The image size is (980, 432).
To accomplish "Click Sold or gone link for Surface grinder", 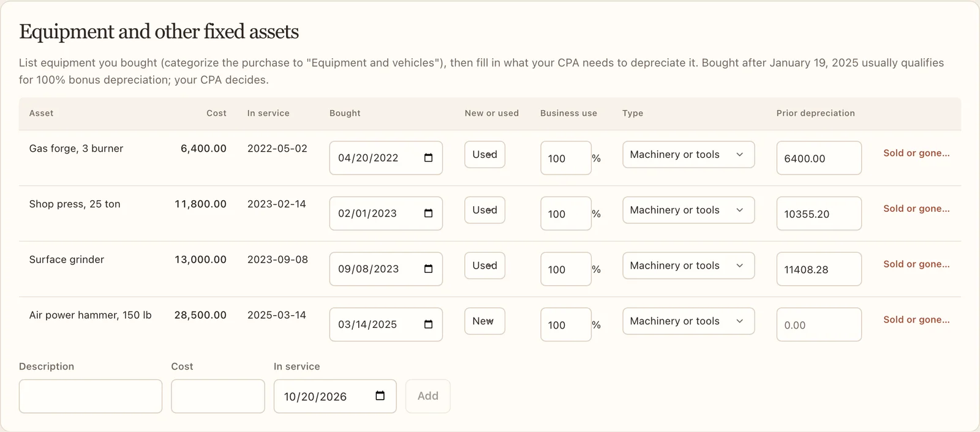I will (x=916, y=264).
